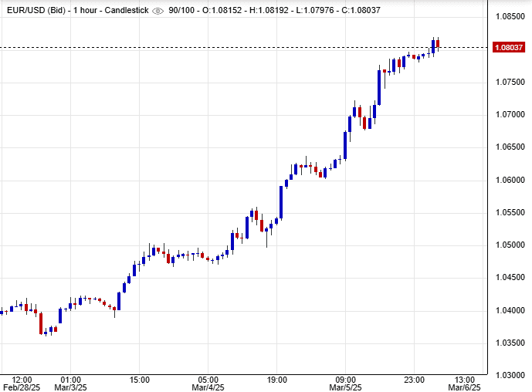Screen dimensions: 532x392
Task: Click the 1.08500 price axis label
Action: pyautogui.click(x=510, y=16)
